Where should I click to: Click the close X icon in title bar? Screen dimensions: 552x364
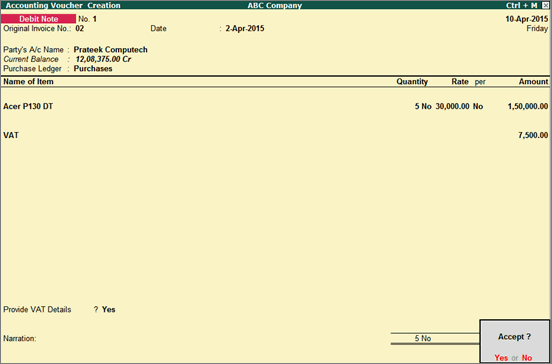pos(545,5)
